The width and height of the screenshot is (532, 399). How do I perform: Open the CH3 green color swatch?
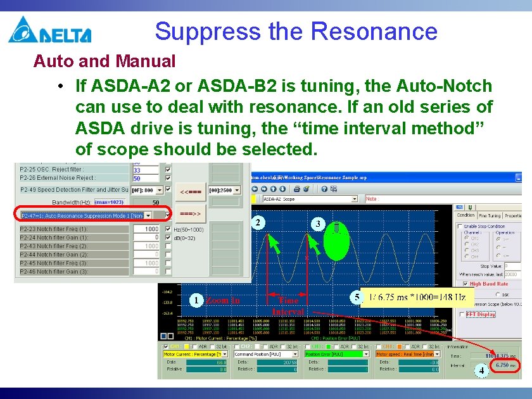pyautogui.click(x=328, y=347)
